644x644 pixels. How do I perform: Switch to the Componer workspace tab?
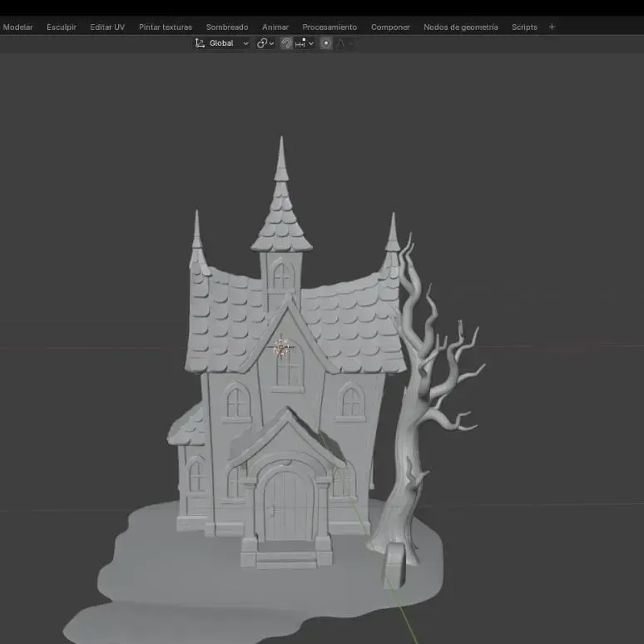(x=390, y=27)
